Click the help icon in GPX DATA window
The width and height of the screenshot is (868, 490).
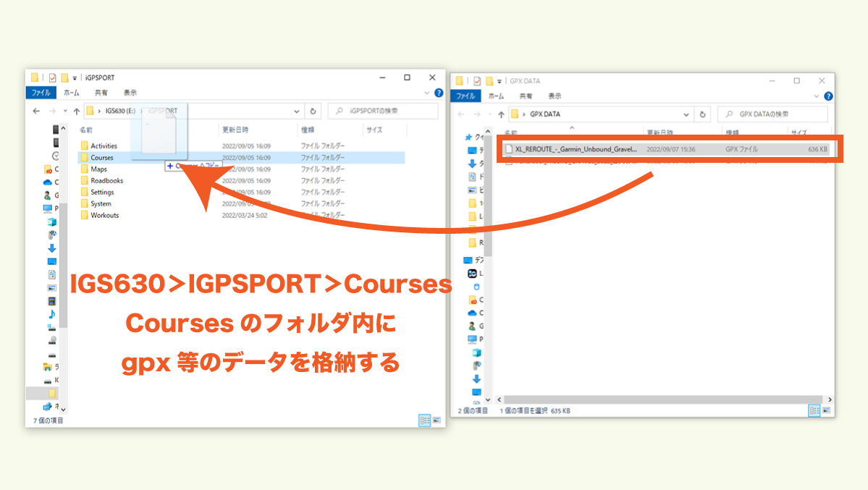click(x=828, y=96)
